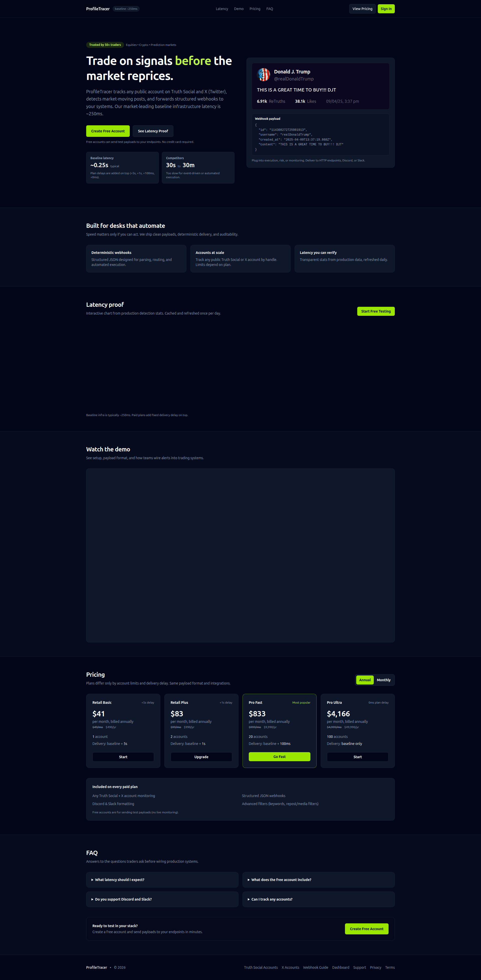Viewport: 481px width, 980px height.
Task: Click '30s to 30m' competitors value
Action: (x=180, y=165)
